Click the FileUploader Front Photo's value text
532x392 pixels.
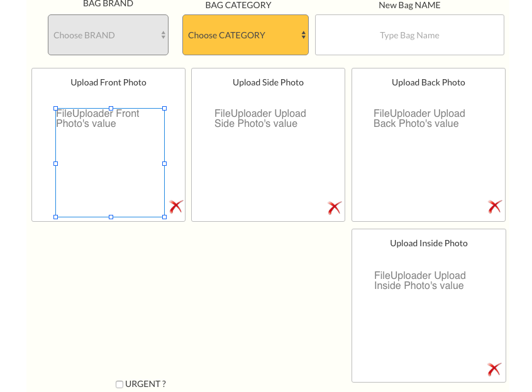tap(97, 119)
